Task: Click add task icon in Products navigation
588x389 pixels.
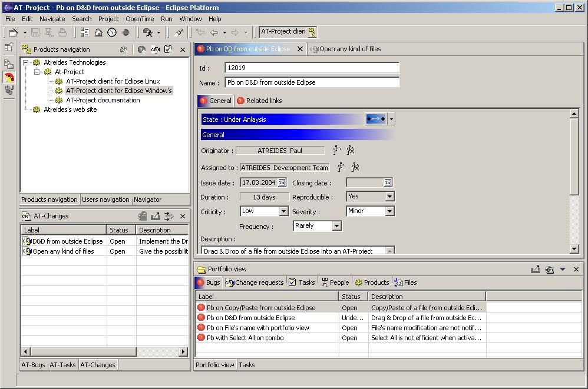Action: (x=169, y=49)
